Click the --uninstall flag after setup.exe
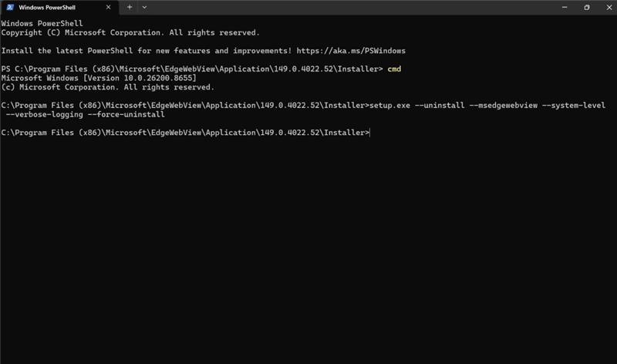617x364 pixels. pyautogui.click(x=440, y=106)
